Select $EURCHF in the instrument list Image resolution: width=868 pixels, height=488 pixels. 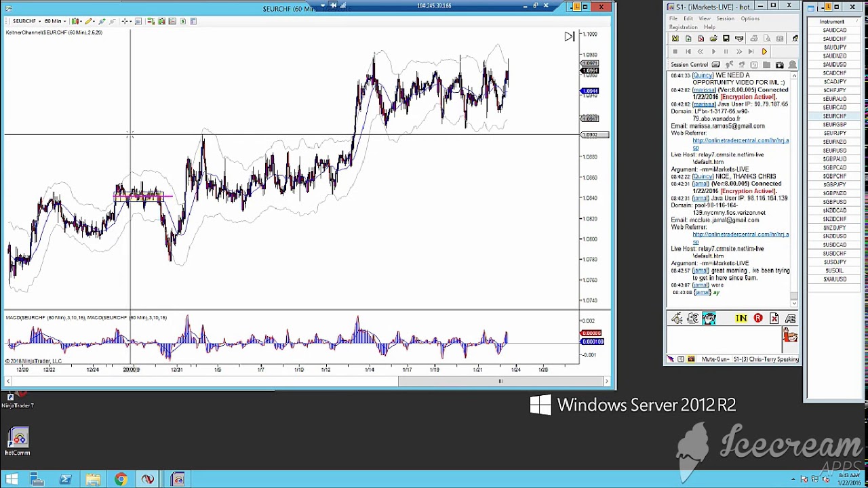(834, 116)
